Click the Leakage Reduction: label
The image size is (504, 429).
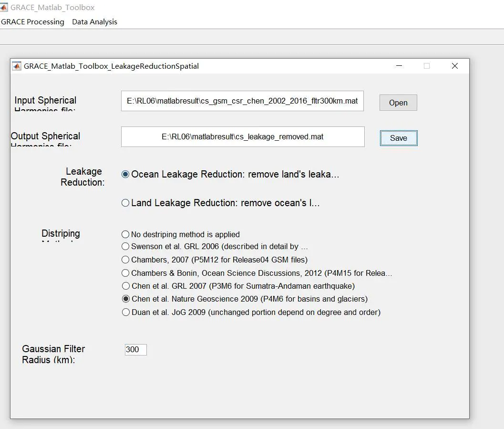(82, 177)
